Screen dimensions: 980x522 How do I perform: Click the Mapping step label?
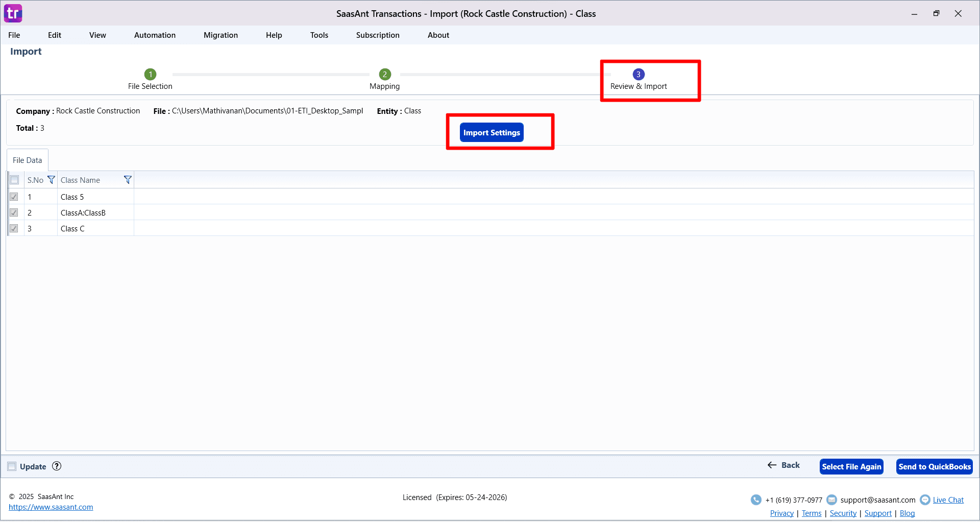[385, 86]
